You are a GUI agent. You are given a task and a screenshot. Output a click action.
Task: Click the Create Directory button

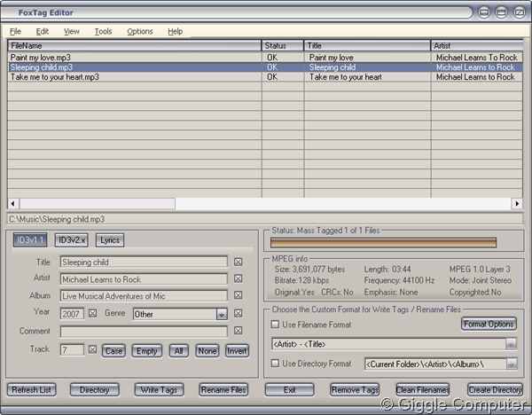point(495,390)
